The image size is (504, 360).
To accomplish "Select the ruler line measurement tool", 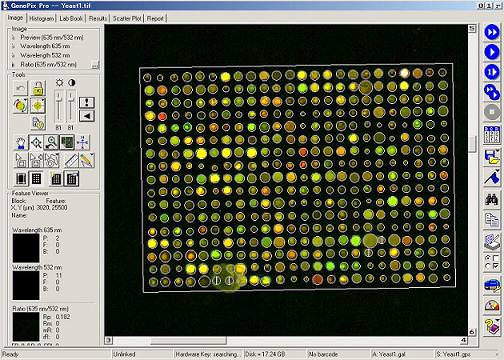I will pos(71,160).
